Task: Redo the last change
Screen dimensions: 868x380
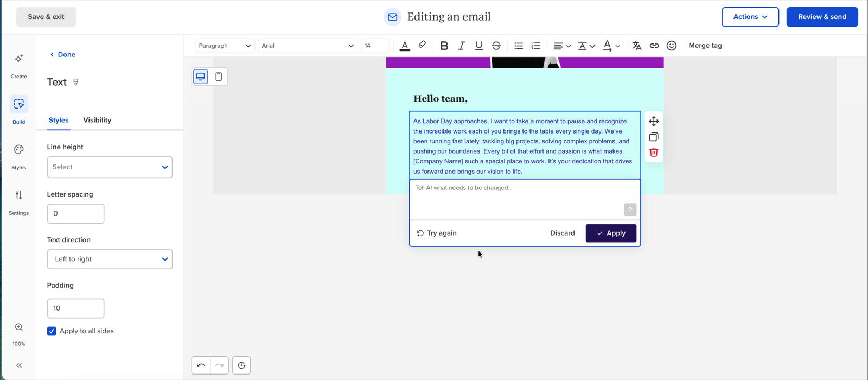Action: (x=219, y=365)
